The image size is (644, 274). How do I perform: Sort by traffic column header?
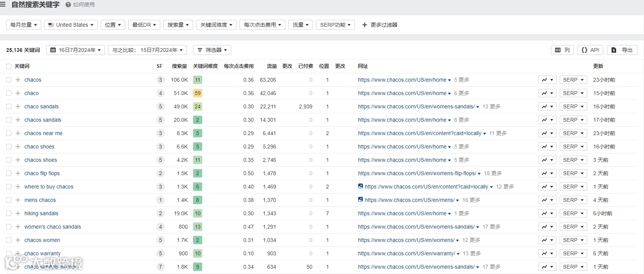pos(272,66)
